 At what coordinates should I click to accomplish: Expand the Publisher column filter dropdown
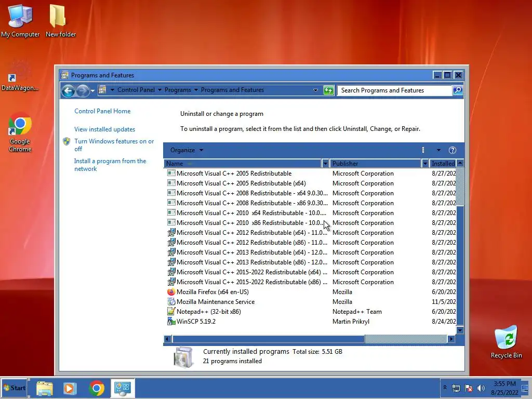pyautogui.click(x=425, y=164)
